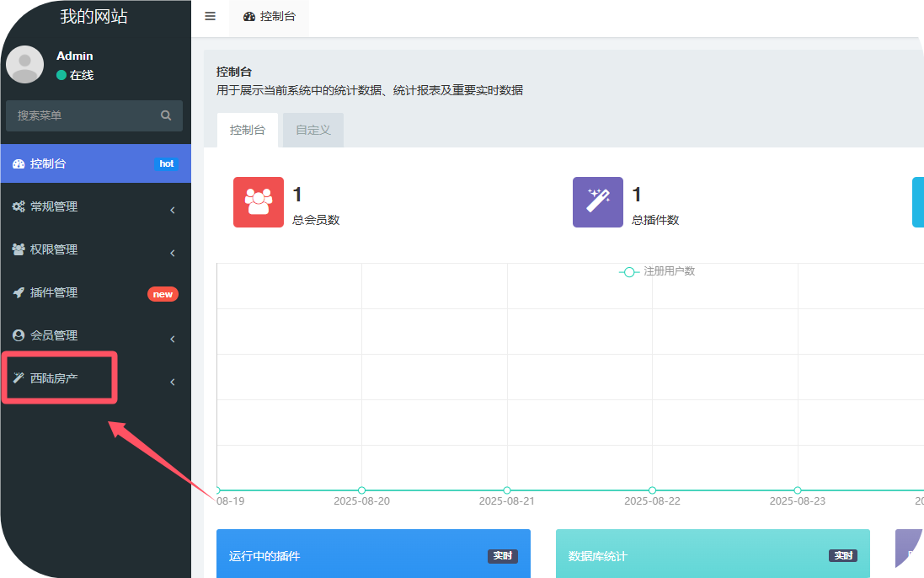Switch to the 自定义 tab
Viewport: 924px width, 578px height.
(313, 131)
